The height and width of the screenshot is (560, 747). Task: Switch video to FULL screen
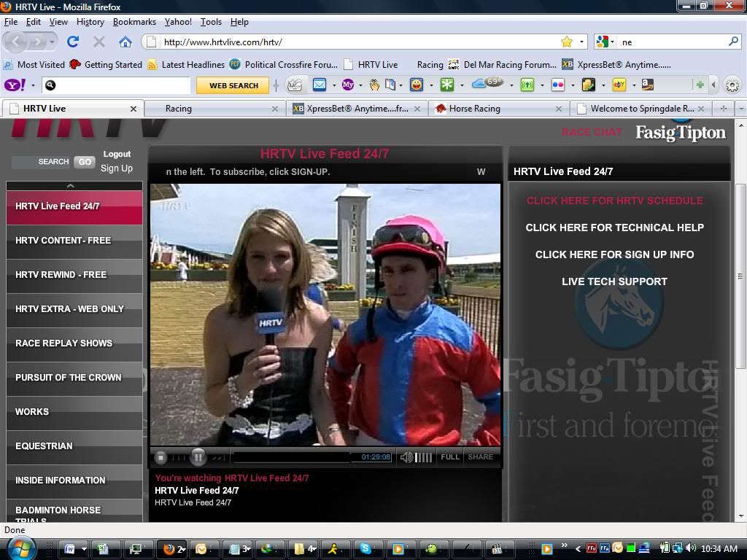point(449,457)
